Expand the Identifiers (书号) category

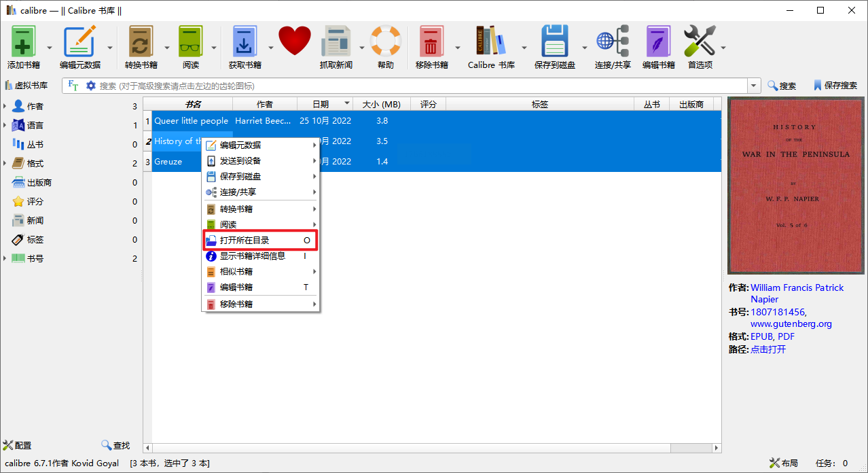coord(5,258)
